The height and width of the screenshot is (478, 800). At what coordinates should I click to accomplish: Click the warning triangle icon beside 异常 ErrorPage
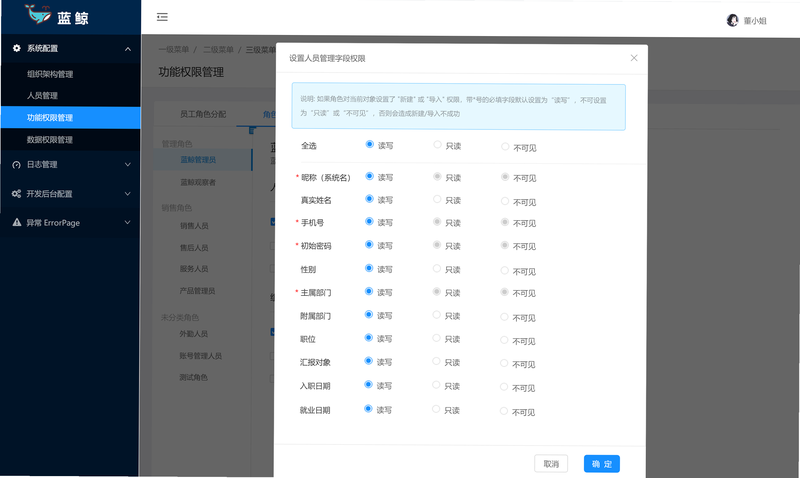pyautogui.click(x=17, y=222)
